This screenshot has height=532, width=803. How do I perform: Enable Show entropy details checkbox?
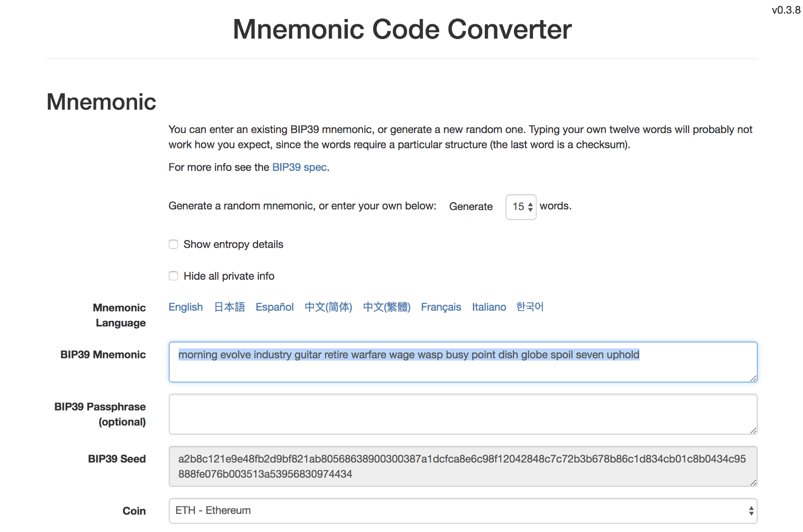coord(174,244)
